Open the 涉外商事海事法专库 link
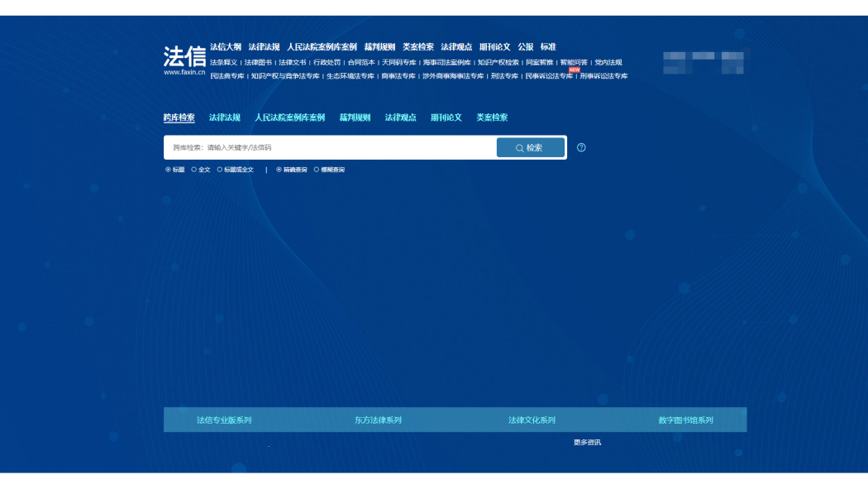Screen dimensions: 868x489 pyautogui.click(x=453, y=76)
